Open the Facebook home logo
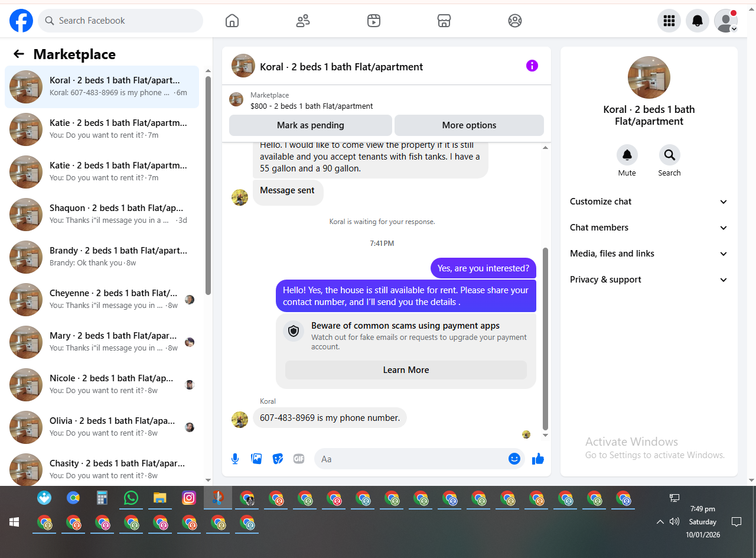 (x=21, y=21)
